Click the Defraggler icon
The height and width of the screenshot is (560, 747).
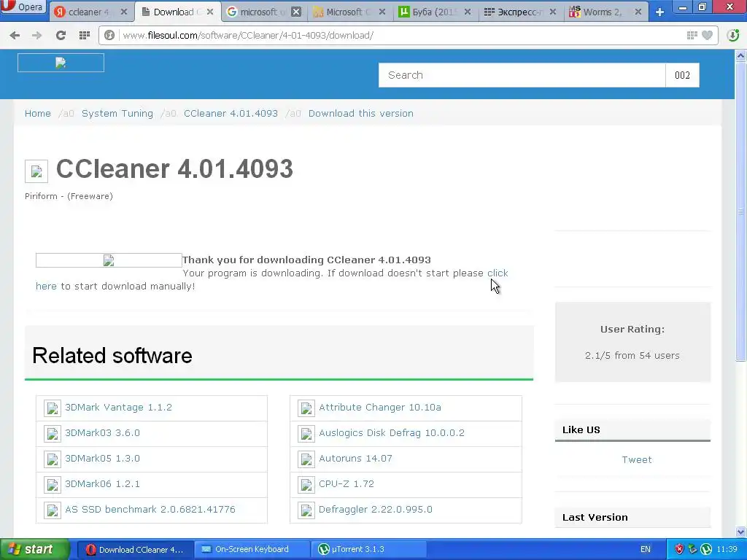pyautogui.click(x=306, y=510)
